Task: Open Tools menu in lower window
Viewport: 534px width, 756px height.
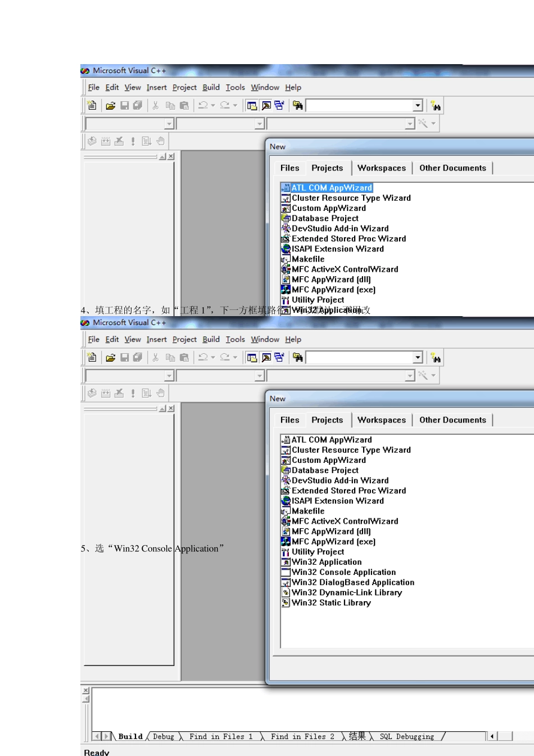Action: pyautogui.click(x=235, y=339)
